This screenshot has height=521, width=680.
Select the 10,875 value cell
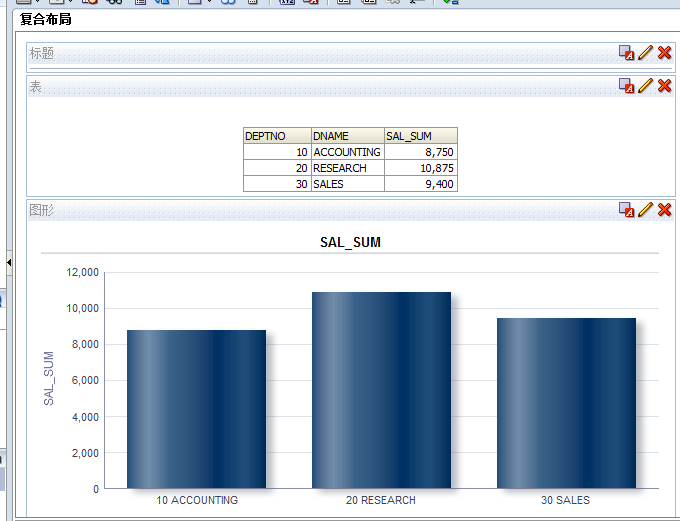(x=421, y=168)
